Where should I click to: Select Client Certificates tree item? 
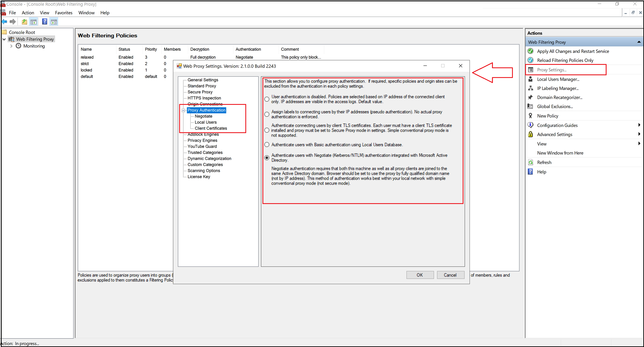(211, 128)
